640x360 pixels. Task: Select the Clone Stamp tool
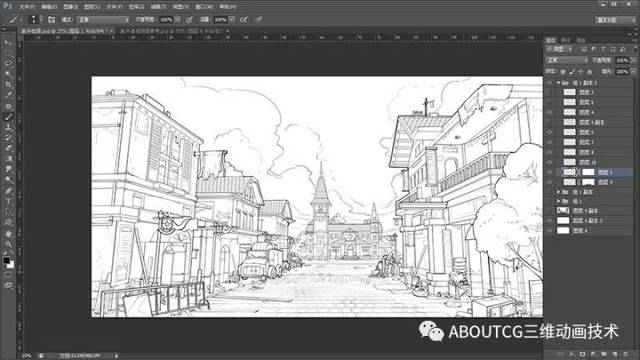pos(8,127)
